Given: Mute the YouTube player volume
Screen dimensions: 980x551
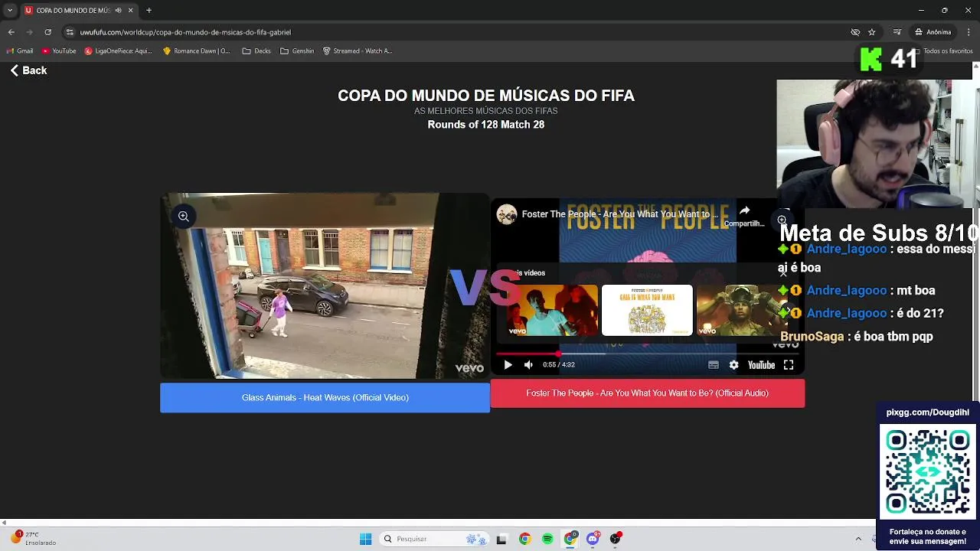Looking at the screenshot, I should (x=528, y=365).
